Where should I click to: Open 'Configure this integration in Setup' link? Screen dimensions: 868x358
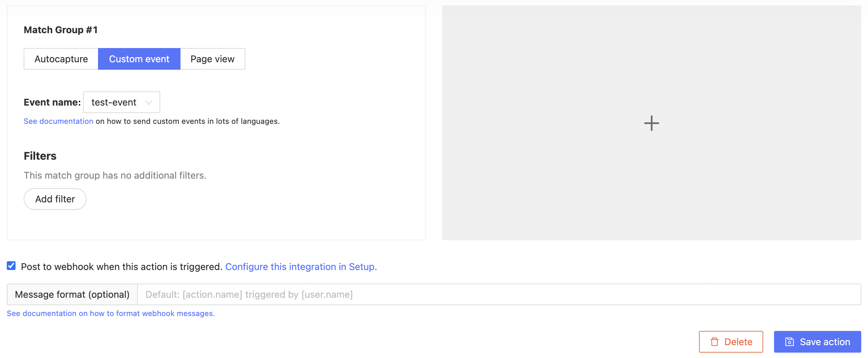[301, 267]
